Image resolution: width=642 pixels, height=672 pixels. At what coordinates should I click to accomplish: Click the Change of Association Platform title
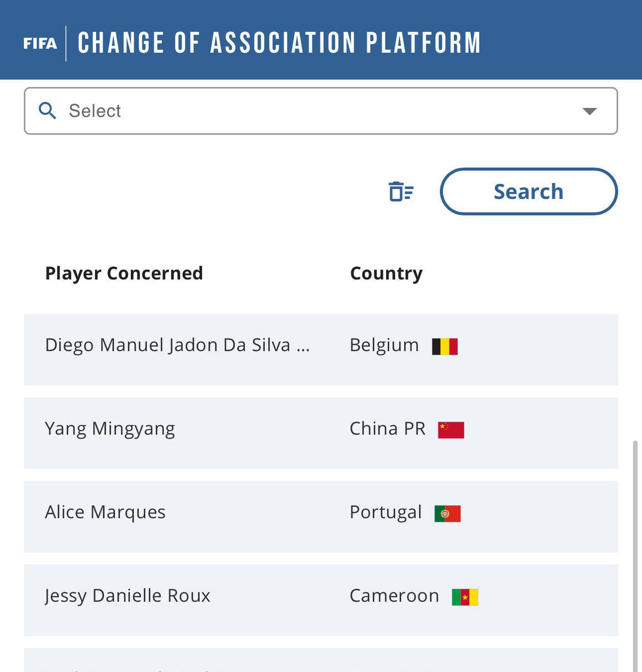[x=279, y=43]
